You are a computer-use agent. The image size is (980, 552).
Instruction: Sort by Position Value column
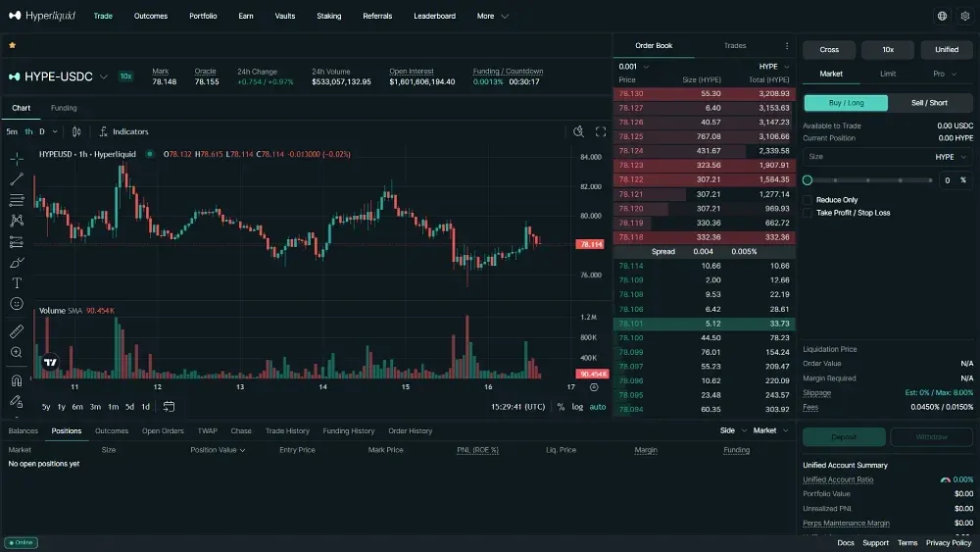[218, 450]
